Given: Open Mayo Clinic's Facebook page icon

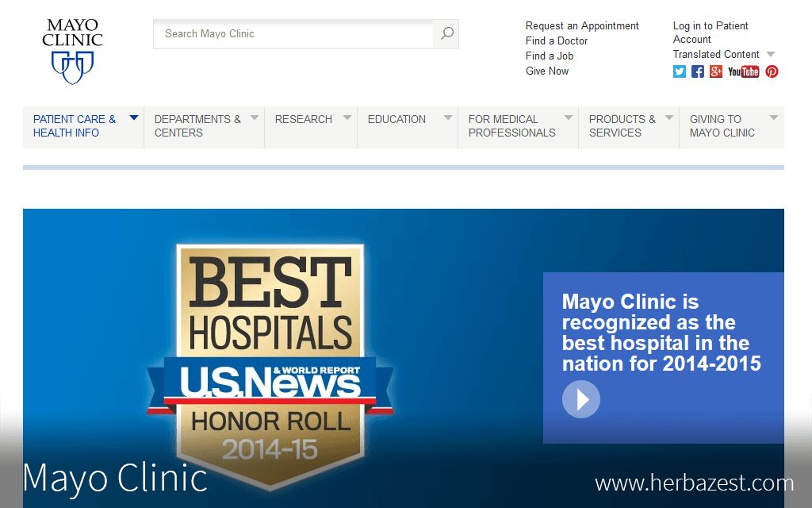Looking at the screenshot, I should (698, 71).
